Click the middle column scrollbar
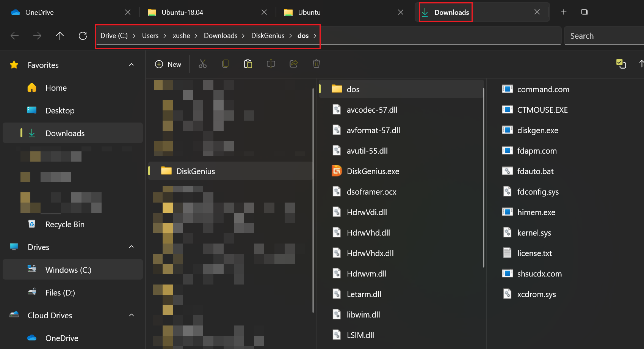Screen dimensions: 644x349 pos(484,178)
